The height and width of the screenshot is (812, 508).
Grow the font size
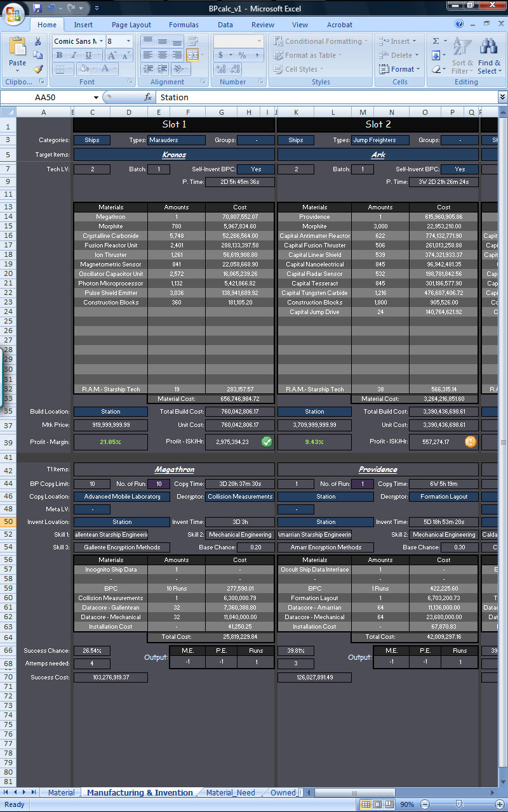click(111, 55)
